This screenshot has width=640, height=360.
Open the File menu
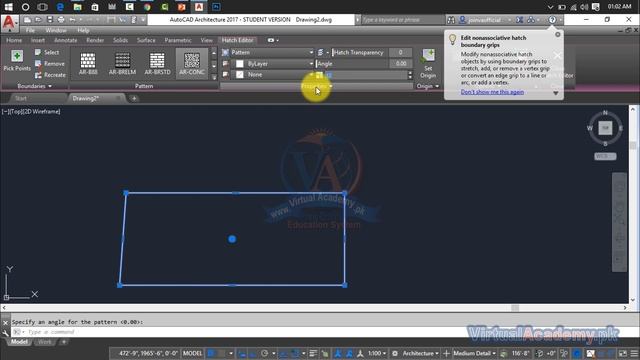[x=30, y=30]
